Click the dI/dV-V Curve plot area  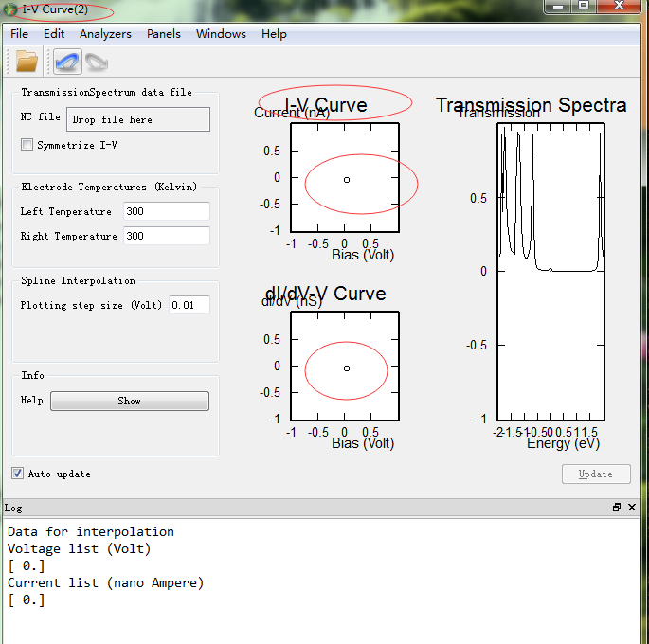[x=345, y=367]
